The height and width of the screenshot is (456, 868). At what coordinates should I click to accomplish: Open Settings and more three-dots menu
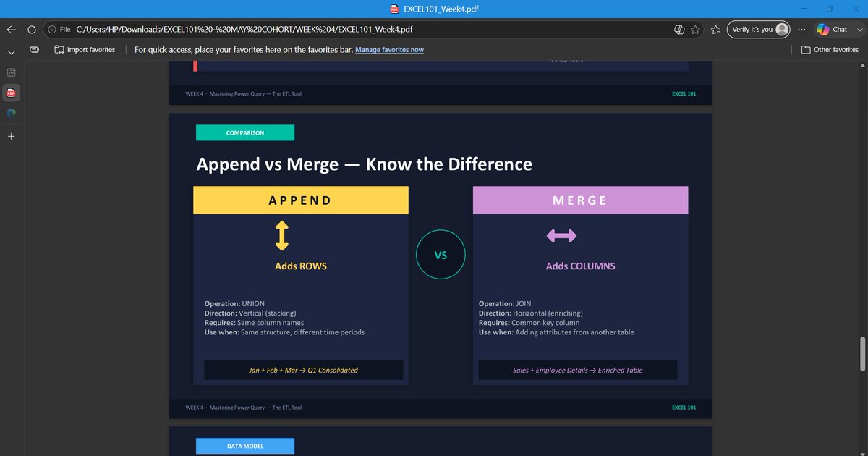[x=801, y=30]
